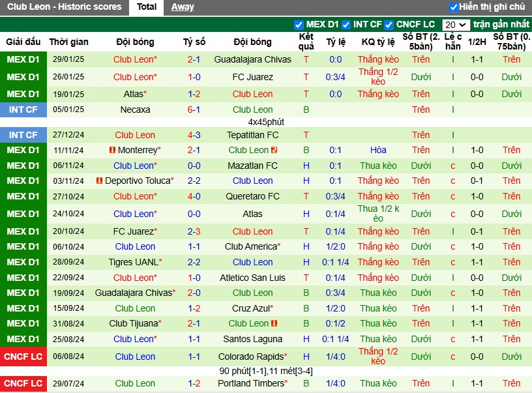Screen dimensions: 532x393
Task: Click red card icon next to Monterrey
Action: pos(112,150)
